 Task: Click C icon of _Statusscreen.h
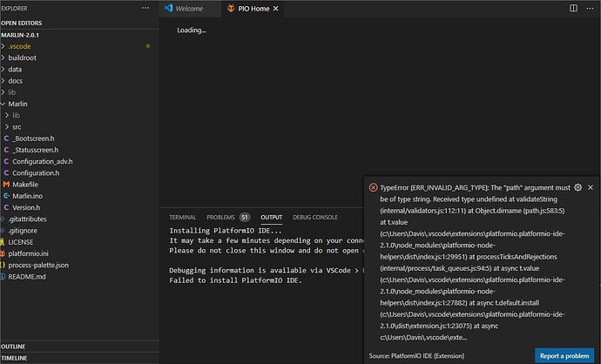point(6,150)
